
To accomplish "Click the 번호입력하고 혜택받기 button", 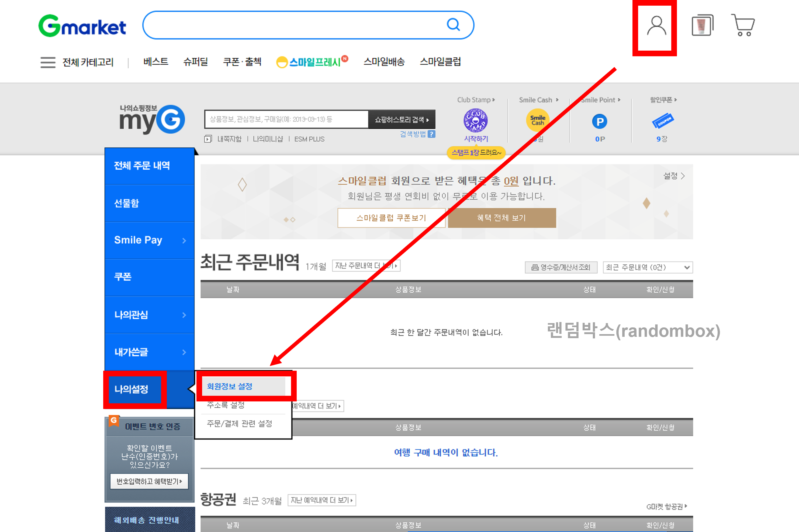I will [x=149, y=481].
